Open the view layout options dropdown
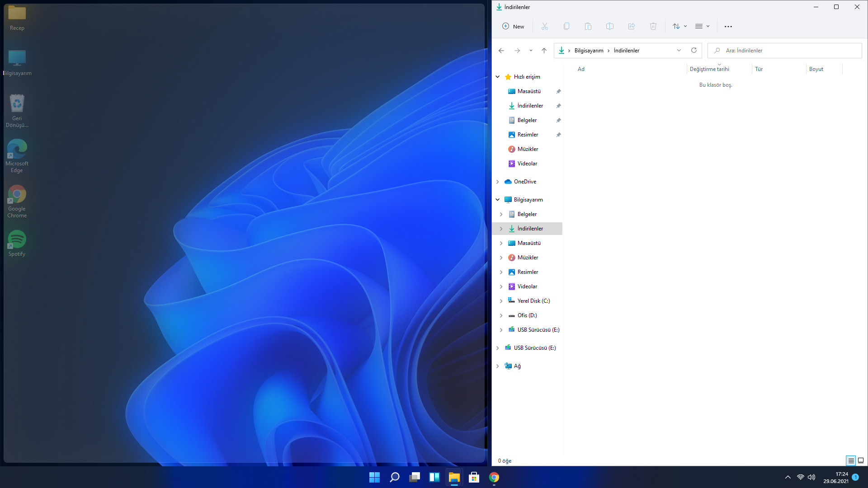 pyautogui.click(x=702, y=26)
